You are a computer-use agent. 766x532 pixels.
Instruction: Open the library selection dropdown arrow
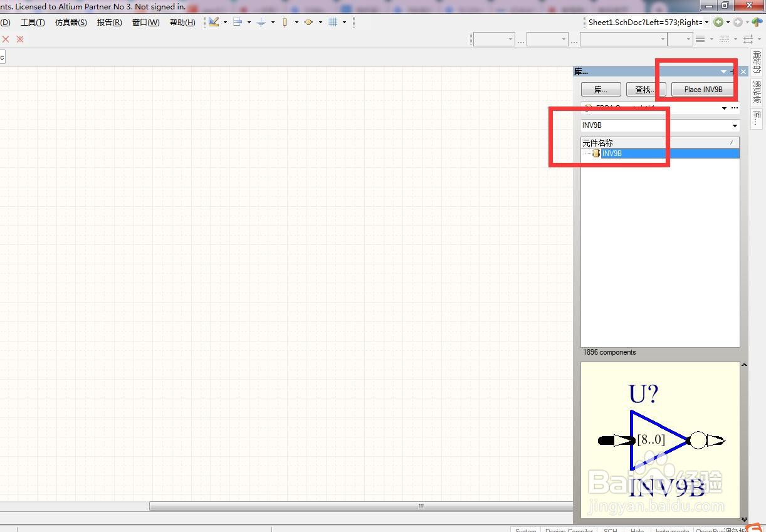(724, 108)
